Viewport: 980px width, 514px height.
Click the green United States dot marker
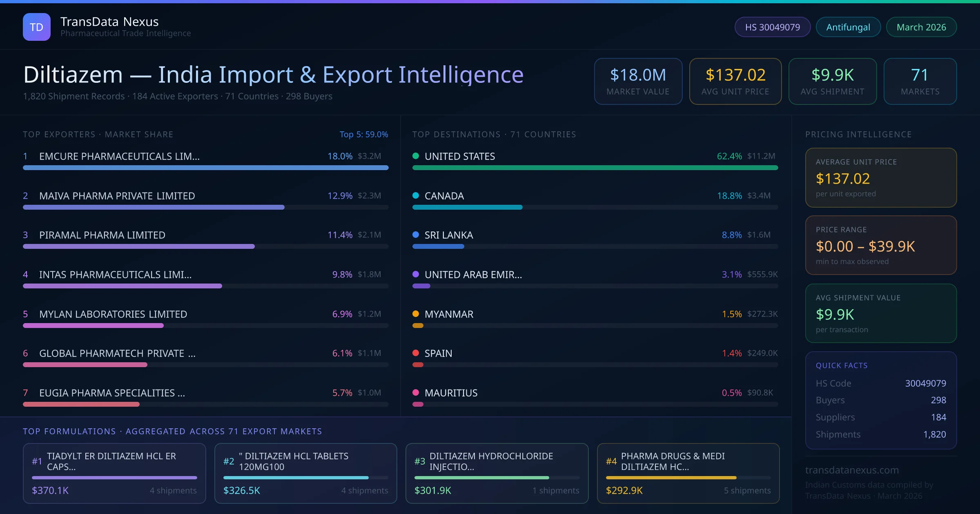click(x=416, y=156)
